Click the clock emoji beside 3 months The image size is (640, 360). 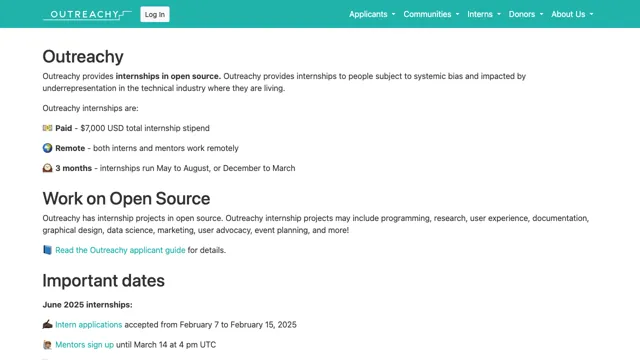47,168
